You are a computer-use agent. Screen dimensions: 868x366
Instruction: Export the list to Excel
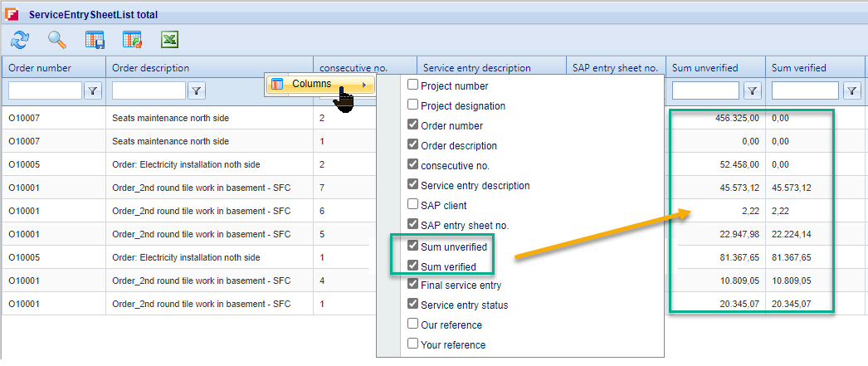click(x=169, y=39)
